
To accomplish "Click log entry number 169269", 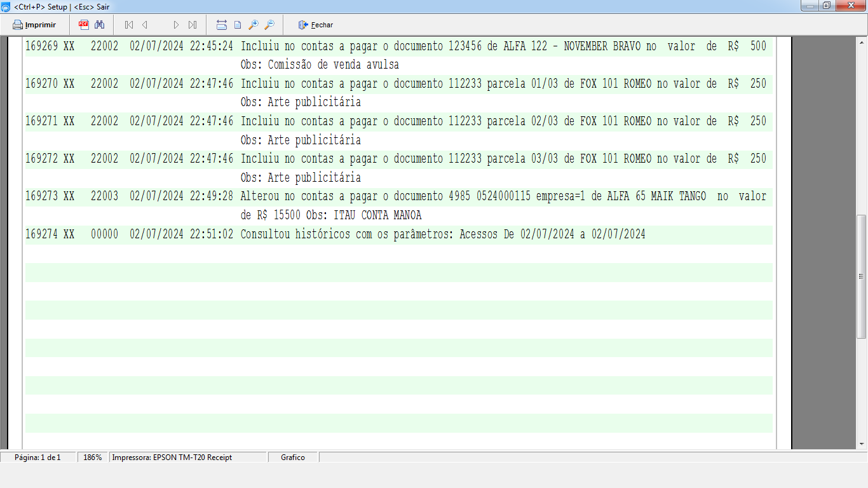I will pos(42,46).
